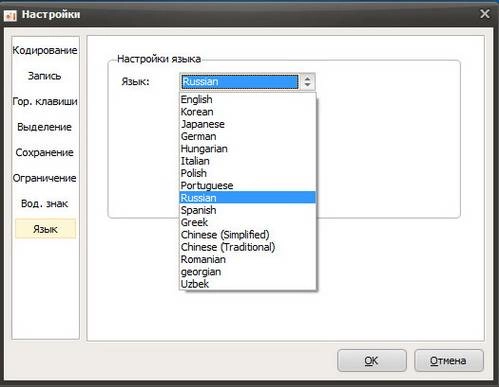
Task: Switch to the Вод. знак tab
Action: 45,203
